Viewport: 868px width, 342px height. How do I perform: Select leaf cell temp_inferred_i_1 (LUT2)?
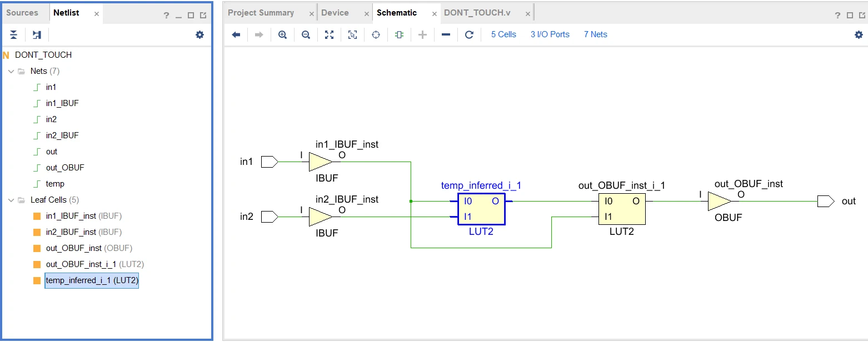point(92,280)
